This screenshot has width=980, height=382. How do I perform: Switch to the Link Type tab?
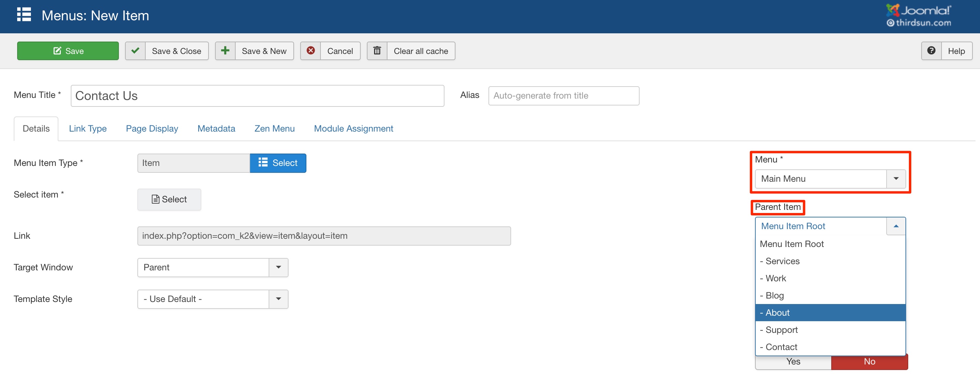click(x=88, y=128)
